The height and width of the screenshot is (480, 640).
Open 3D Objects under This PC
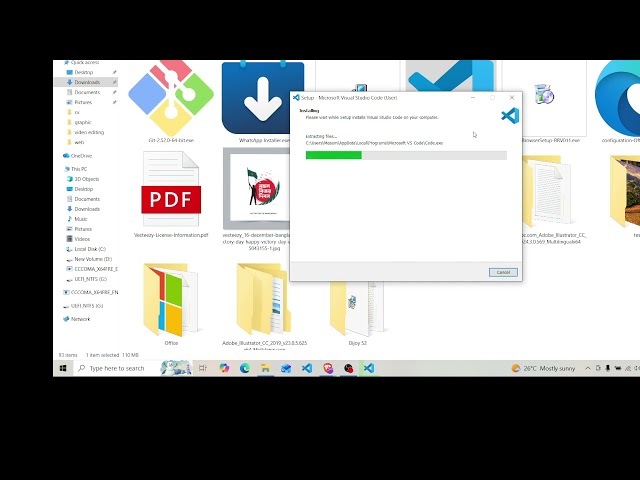pyautogui.click(x=87, y=179)
